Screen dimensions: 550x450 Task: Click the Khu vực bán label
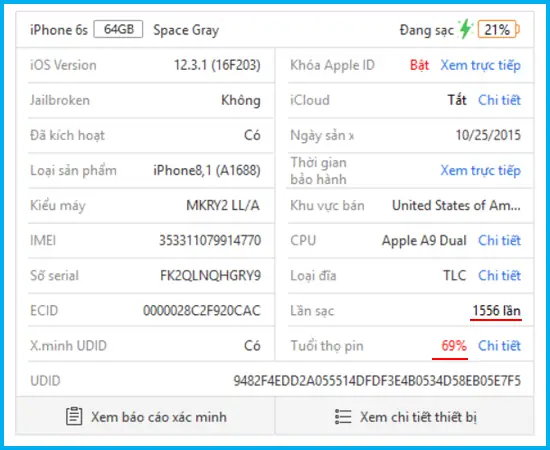(x=327, y=206)
